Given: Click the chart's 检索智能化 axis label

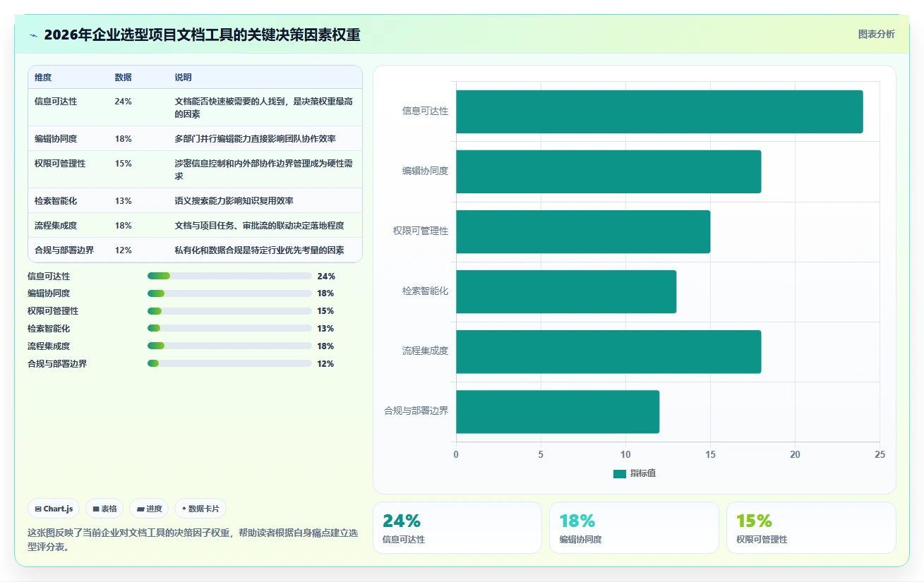Looking at the screenshot, I should (x=425, y=291).
